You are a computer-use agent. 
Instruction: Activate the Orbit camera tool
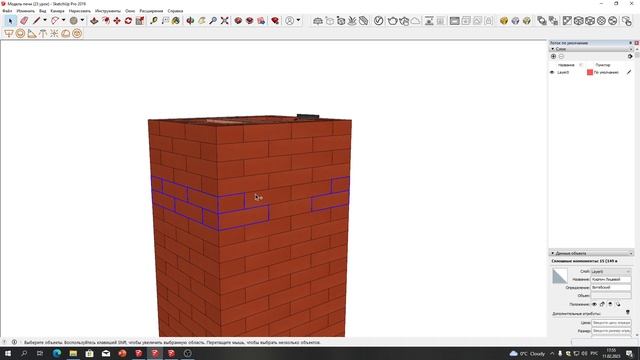pos(190,20)
